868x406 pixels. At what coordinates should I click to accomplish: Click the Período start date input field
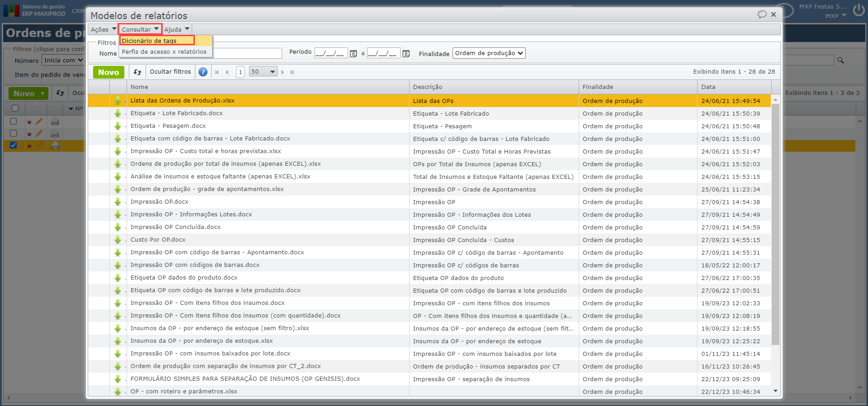(330, 53)
